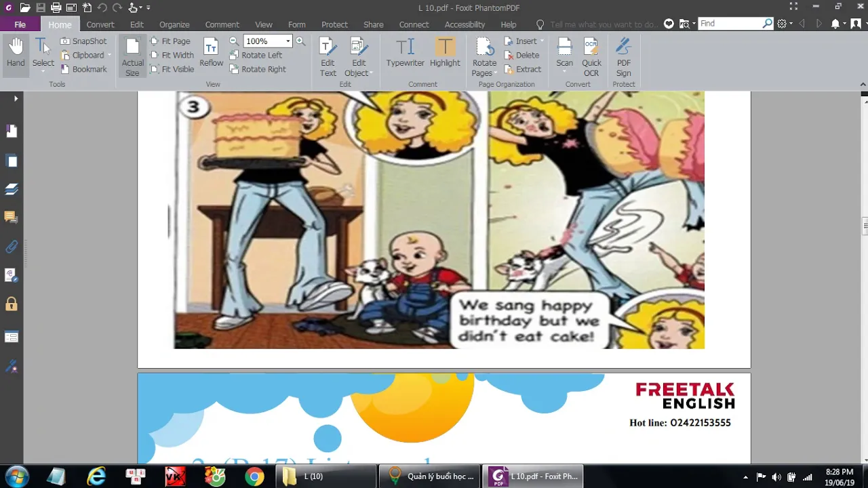Open Layers panel in left sidebar

[12, 189]
